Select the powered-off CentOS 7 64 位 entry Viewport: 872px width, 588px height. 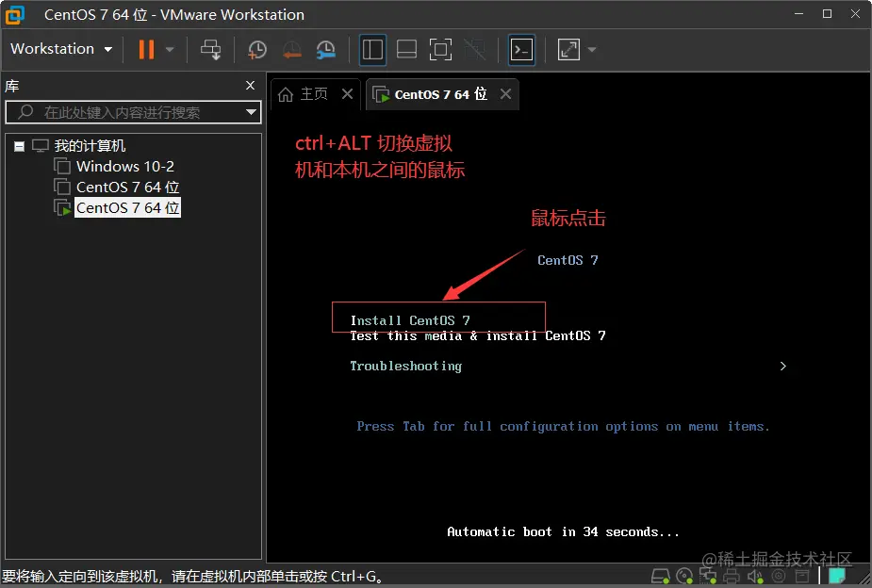point(128,187)
